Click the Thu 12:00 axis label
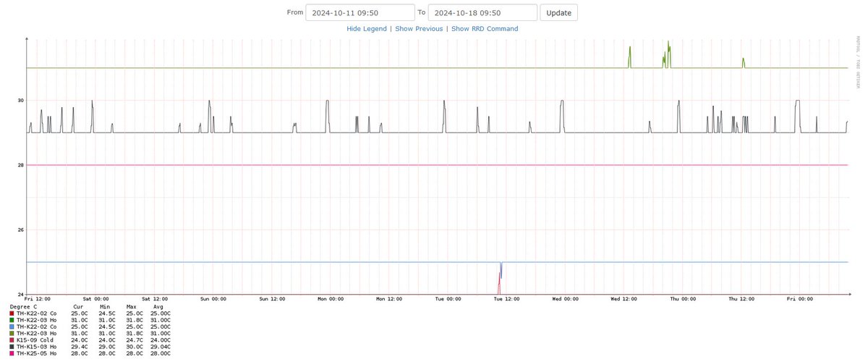The image size is (868, 362). pos(741,298)
